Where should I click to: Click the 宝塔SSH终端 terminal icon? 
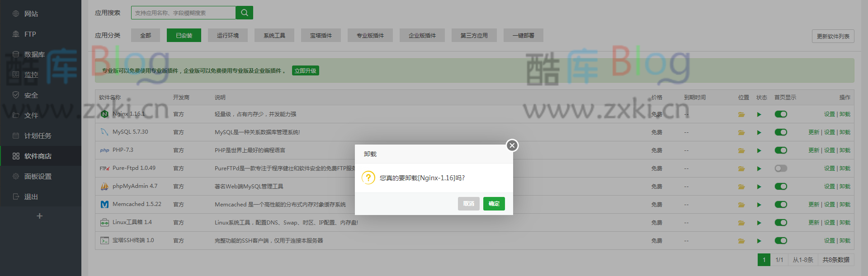[x=104, y=240]
